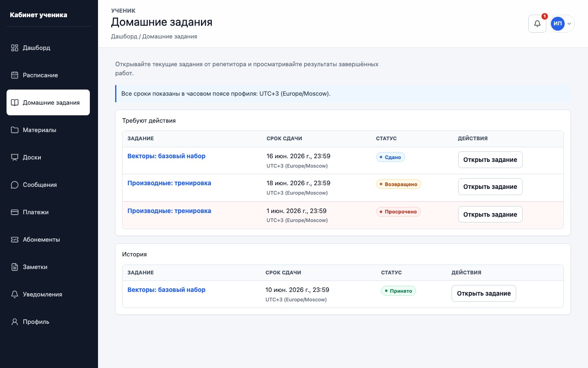Open notifications bell in the header
The image size is (588, 368).
(x=537, y=24)
